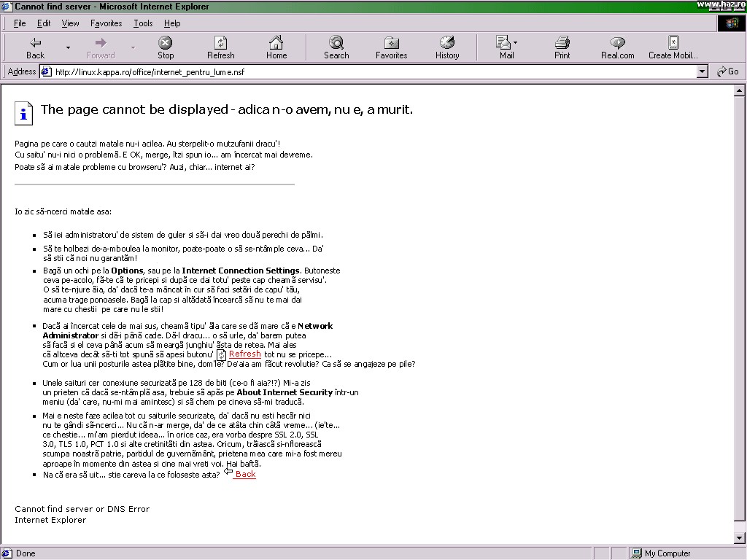
Task: Expand the Address bar URL dropdown
Action: 702,71
